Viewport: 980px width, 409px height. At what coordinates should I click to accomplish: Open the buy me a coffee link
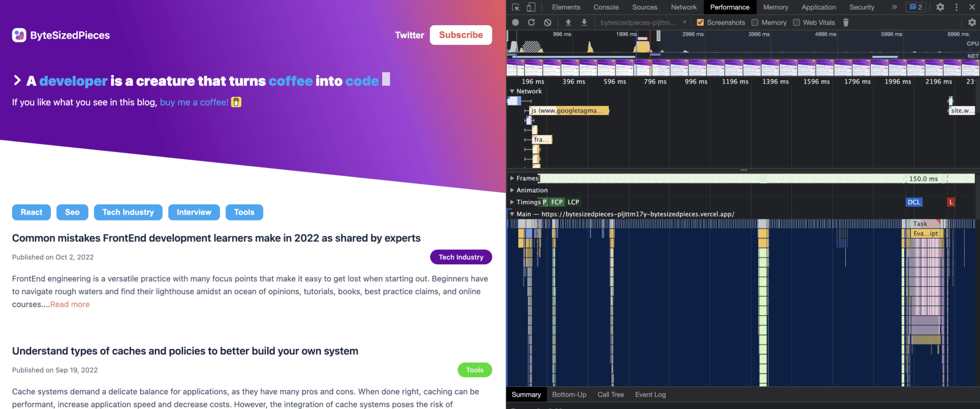pyautogui.click(x=194, y=102)
